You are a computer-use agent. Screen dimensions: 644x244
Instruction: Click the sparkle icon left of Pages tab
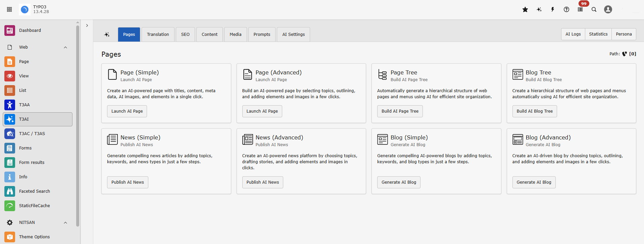pos(107,35)
